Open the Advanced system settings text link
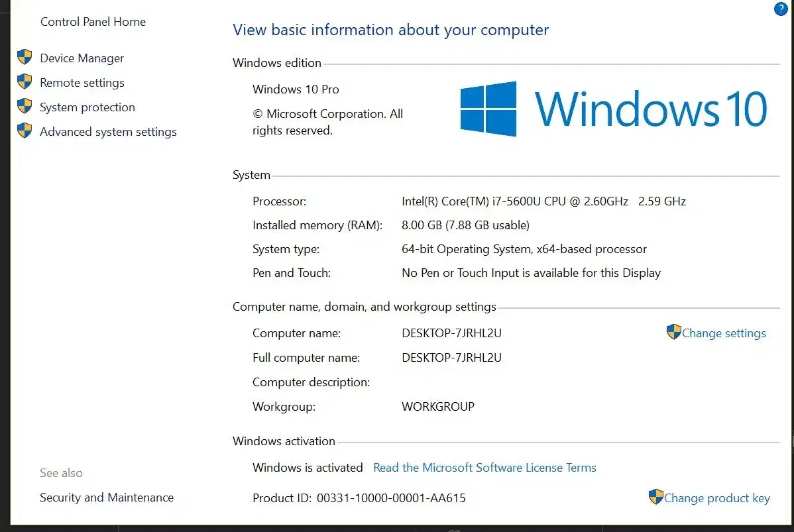The width and height of the screenshot is (794, 532). point(108,132)
